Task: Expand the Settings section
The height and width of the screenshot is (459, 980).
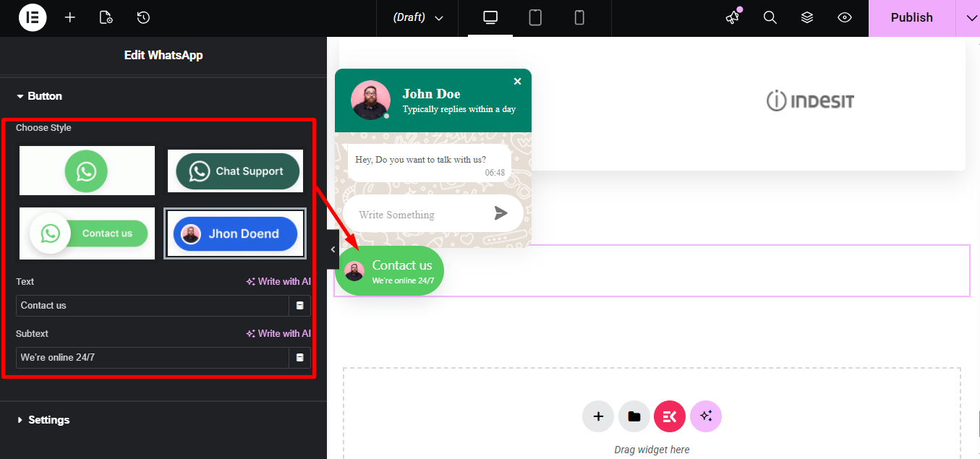Action: (x=48, y=419)
